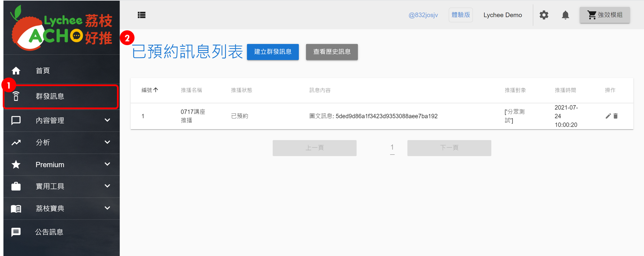This screenshot has height=256, width=644.
Task: Expand the 實用工具 menu chevron
Action: (x=107, y=186)
